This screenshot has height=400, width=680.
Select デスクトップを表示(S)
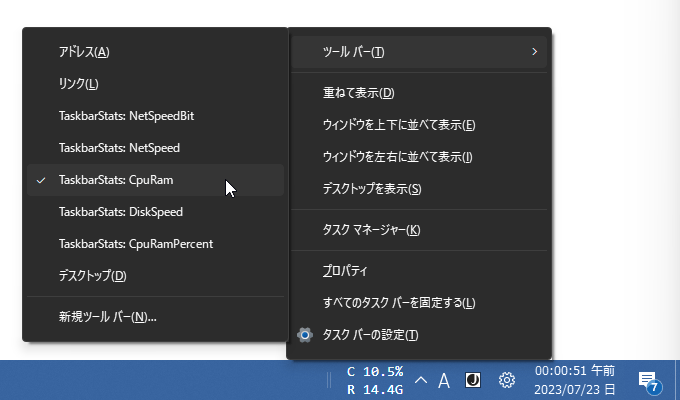(x=419, y=189)
